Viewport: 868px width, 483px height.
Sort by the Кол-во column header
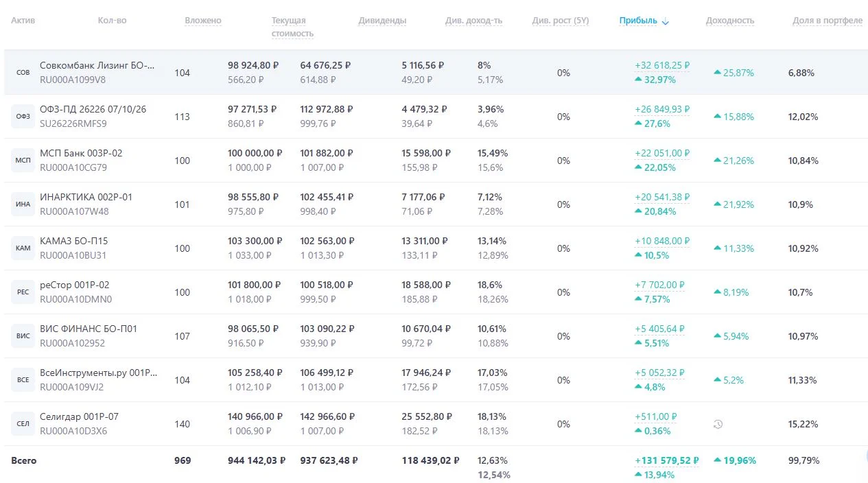click(x=112, y=21)
